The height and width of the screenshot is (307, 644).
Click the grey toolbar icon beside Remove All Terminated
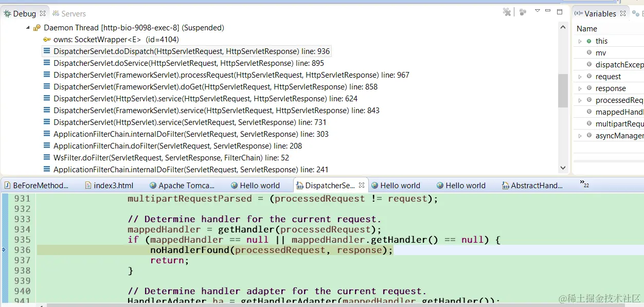point(523,12)
